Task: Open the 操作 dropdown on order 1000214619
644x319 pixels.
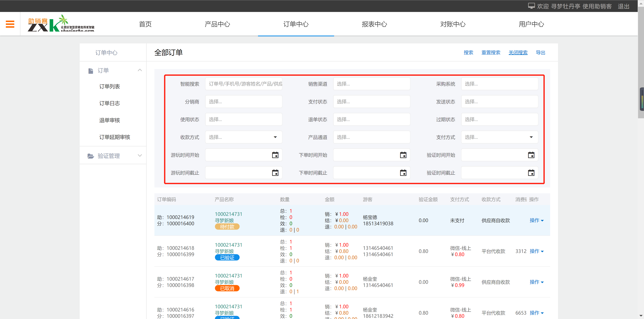Action: coord(537,220)
